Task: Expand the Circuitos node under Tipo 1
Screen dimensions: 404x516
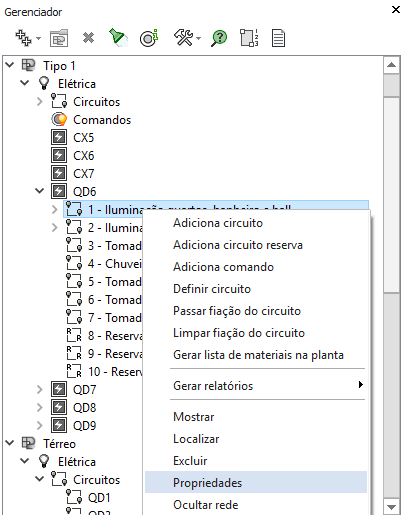Action: tap(40, 101)
